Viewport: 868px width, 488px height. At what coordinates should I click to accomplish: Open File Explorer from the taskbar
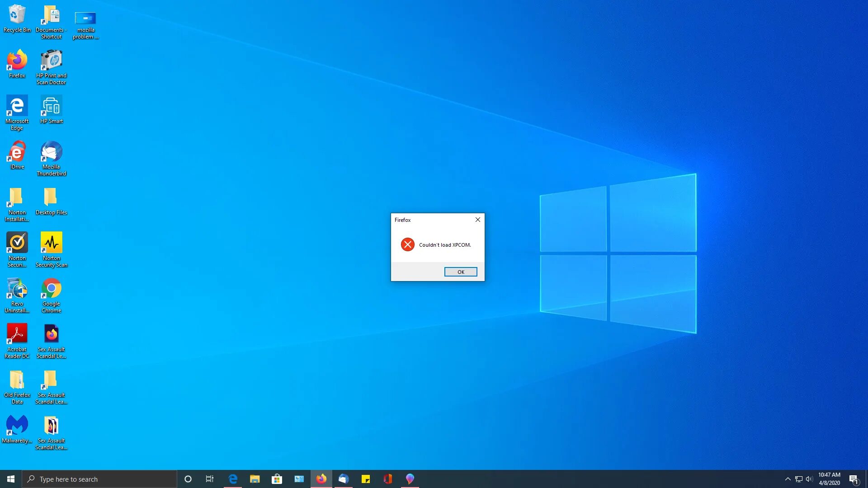[255, 479]
